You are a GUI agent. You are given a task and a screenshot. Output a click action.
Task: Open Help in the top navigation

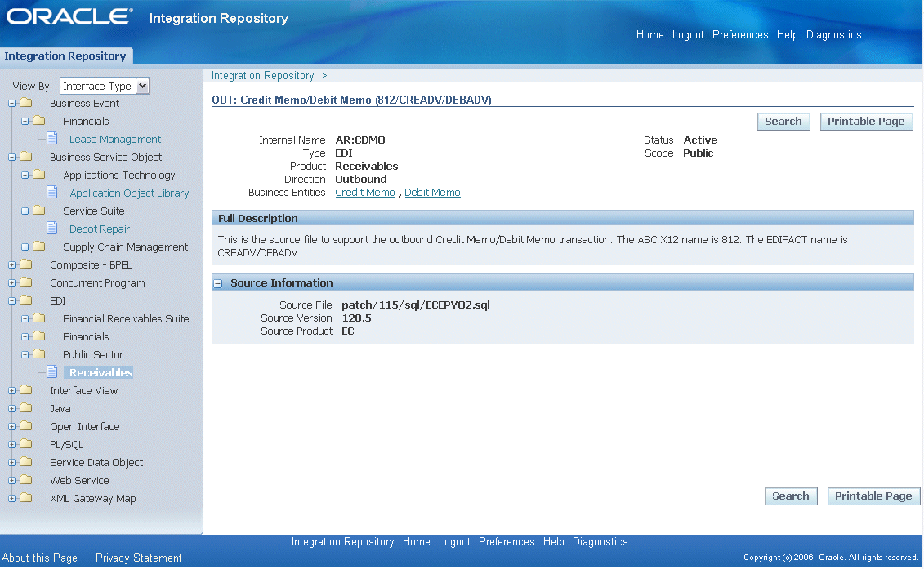(x=788, y=35)
